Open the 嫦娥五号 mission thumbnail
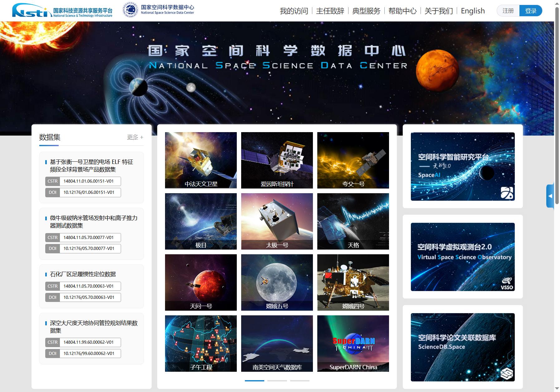Image resolution: width=560 pixels, height=392 pixels. [277, 282]
